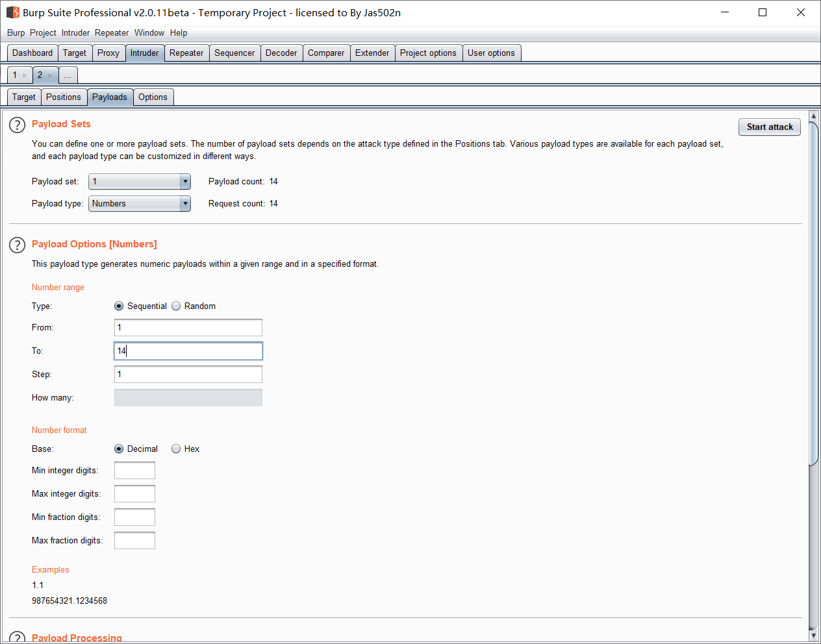The height and width of the screenshot is (644, 821).
Task: Select the Sequential type radio button
Action: tap(119, 306)
